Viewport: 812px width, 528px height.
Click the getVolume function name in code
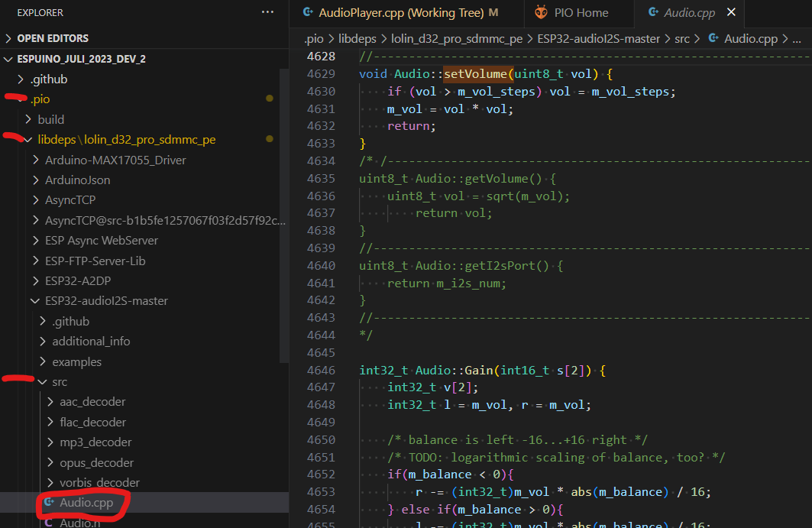pyautogui.click(x=497, y=178)
